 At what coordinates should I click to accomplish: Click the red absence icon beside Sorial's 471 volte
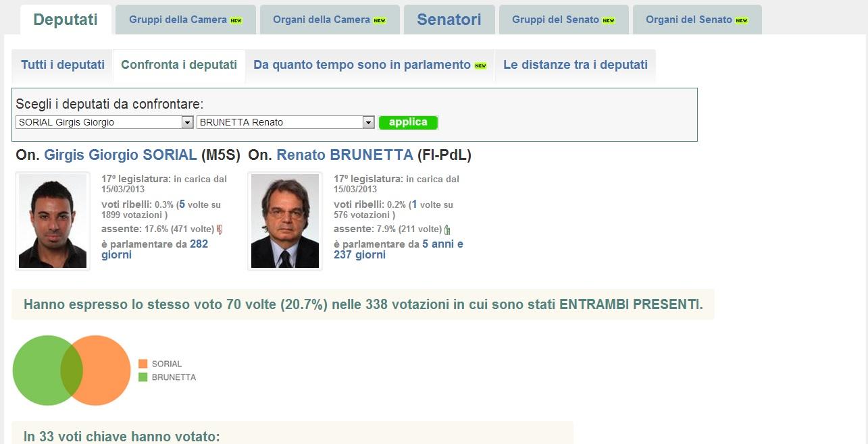point(219,229)
